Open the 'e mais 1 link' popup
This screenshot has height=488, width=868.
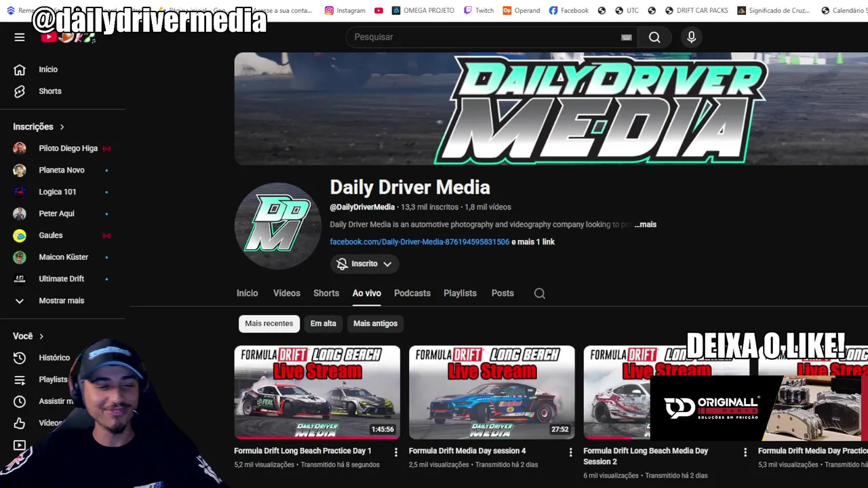[533, 242]
